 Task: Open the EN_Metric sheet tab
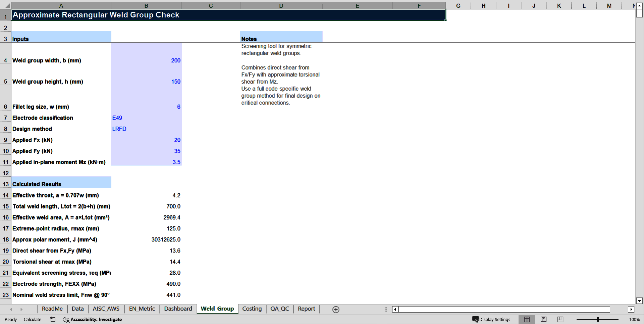pos(142,309)
